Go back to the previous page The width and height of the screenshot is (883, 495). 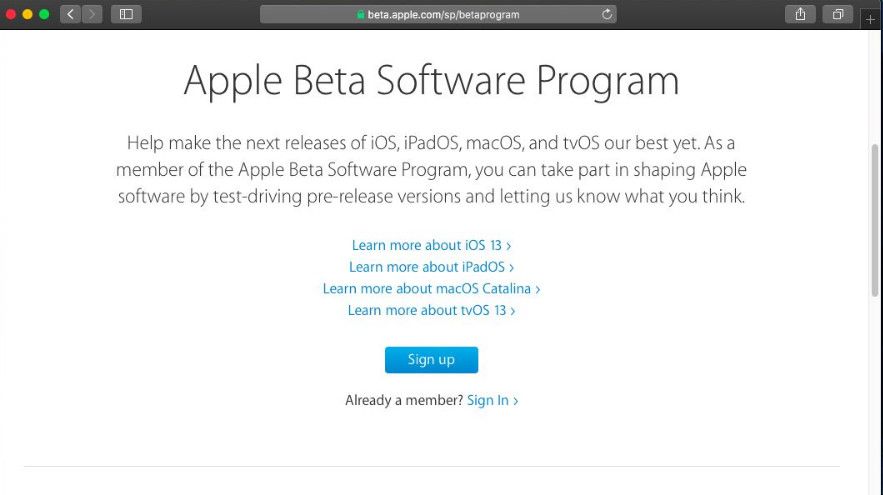click(71, 14)
